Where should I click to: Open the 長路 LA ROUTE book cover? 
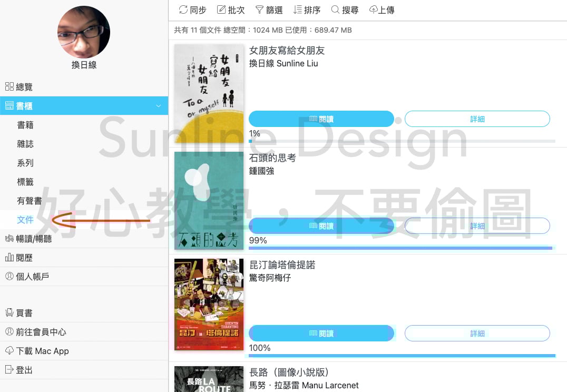(209, 379)
